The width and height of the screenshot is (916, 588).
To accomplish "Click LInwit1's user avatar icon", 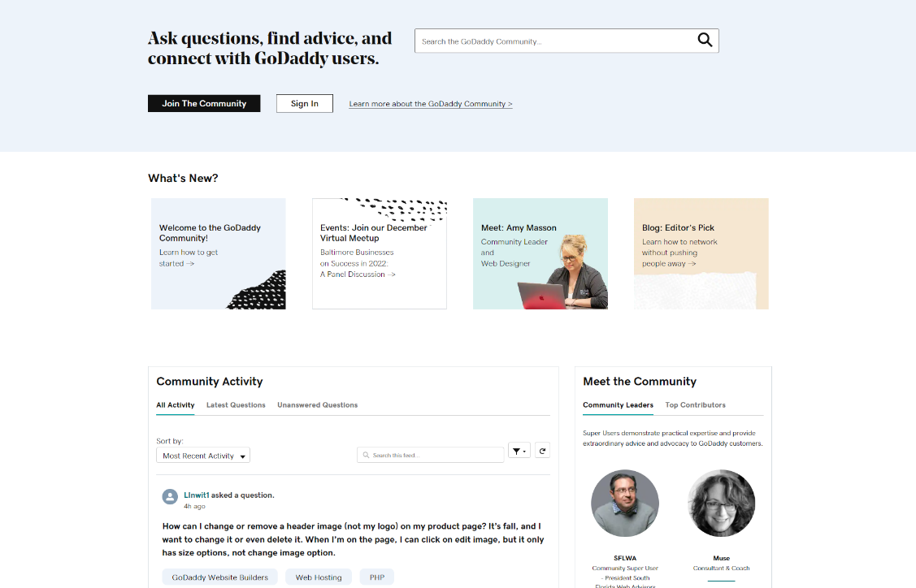I will 170,497.
